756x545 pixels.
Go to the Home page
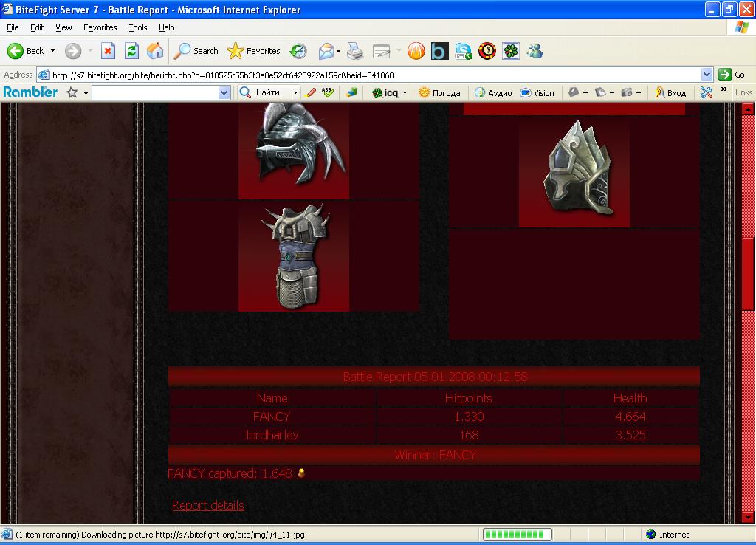click(155, 51)
